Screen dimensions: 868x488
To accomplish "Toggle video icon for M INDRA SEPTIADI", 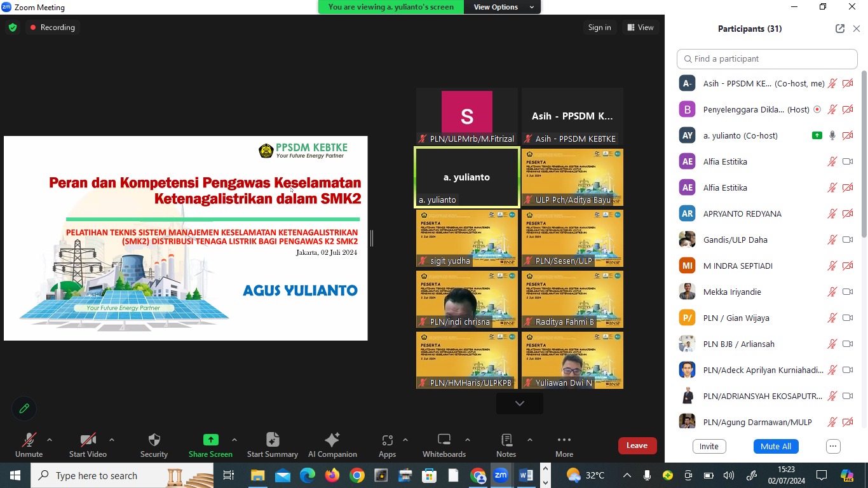I will point(848,266).
